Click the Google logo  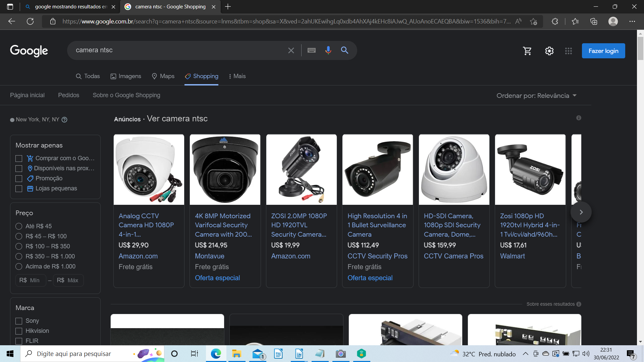[29, 51]
